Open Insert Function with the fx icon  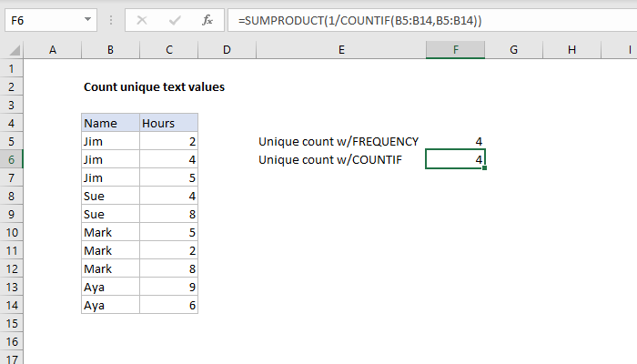[x=207, y=18]
